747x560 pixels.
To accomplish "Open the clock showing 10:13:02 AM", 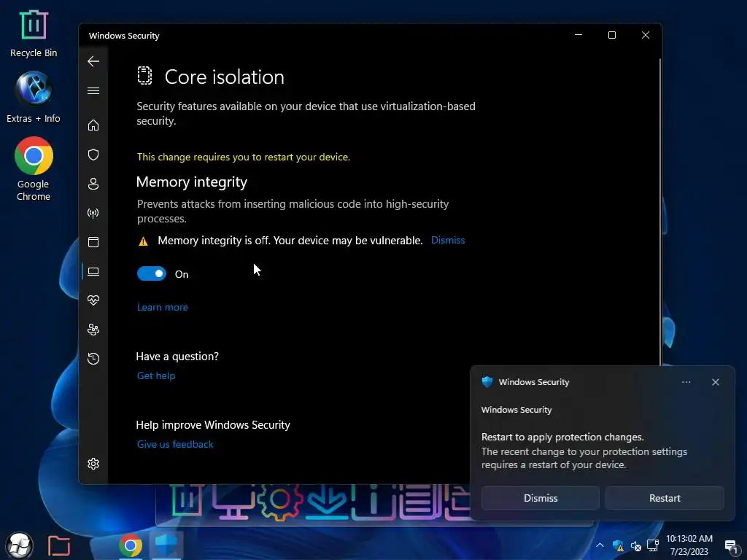I will (x=689, y=545).
